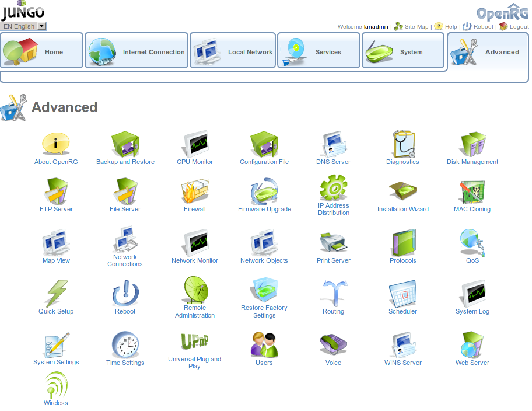Open the Routing arrows icon

334,293
